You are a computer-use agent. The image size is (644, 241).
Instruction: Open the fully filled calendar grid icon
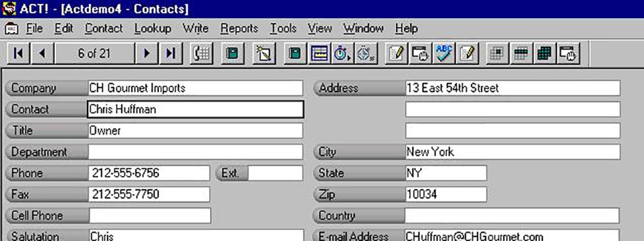pyautogui.click(x=545, y=53)
